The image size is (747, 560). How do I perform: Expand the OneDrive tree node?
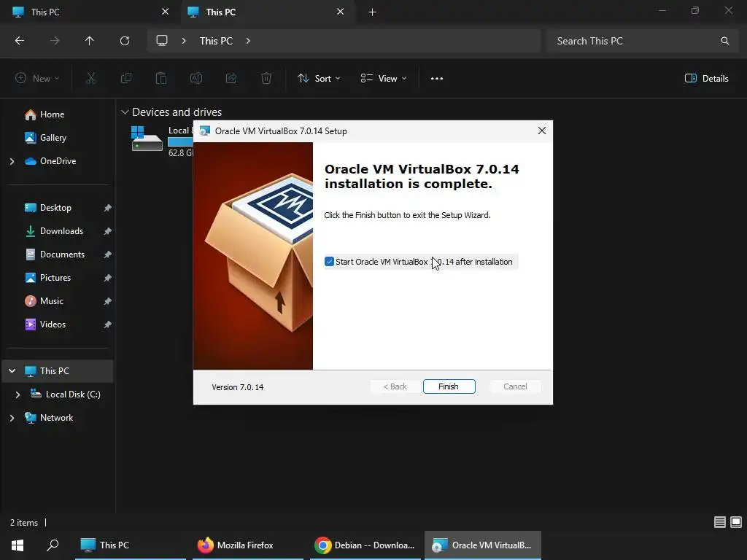pyautogui.click(x=12, y=161)
